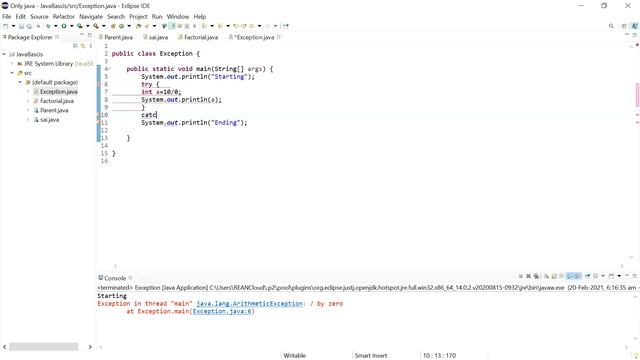Screen dimensions: 640x360
Task: Open the Search menu
Action: 116,17
